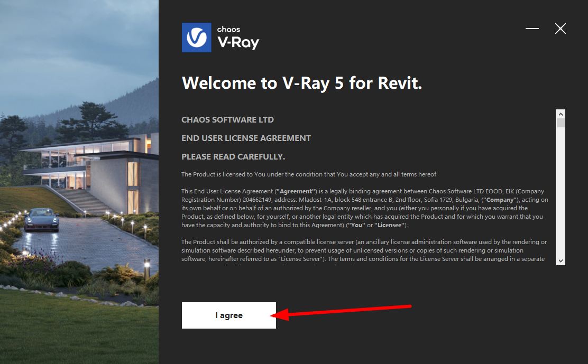This screenshot has width=588, height=364.
Task: Click the bold "Company" term in text
Action: [500, 200]
